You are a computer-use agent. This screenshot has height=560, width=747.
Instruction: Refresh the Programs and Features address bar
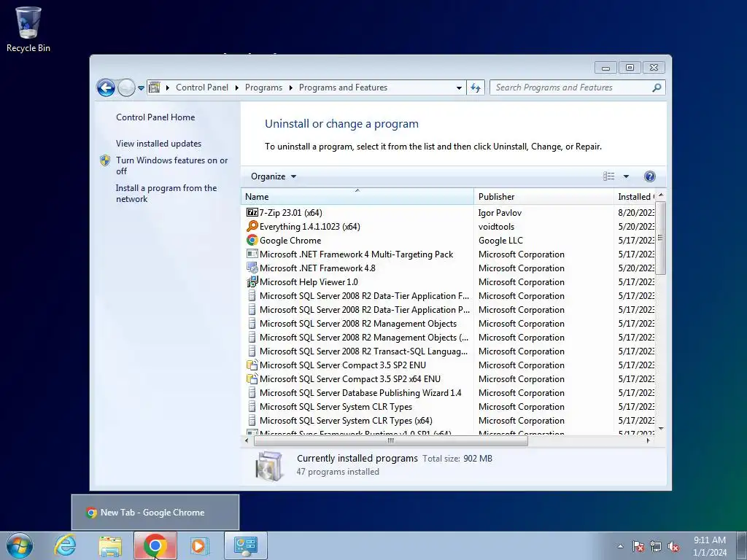point(476,87)
